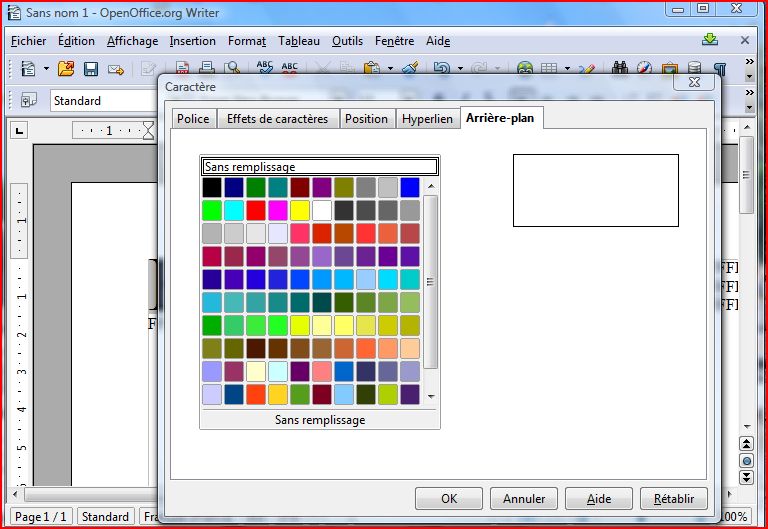
Task: Pick the bright yellow swatch beside white
Action: coord(300,211)
